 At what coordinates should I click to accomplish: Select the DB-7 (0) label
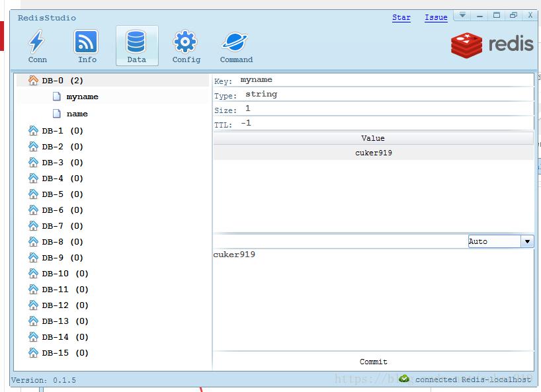pyautogui.click(x=62, y=226)
